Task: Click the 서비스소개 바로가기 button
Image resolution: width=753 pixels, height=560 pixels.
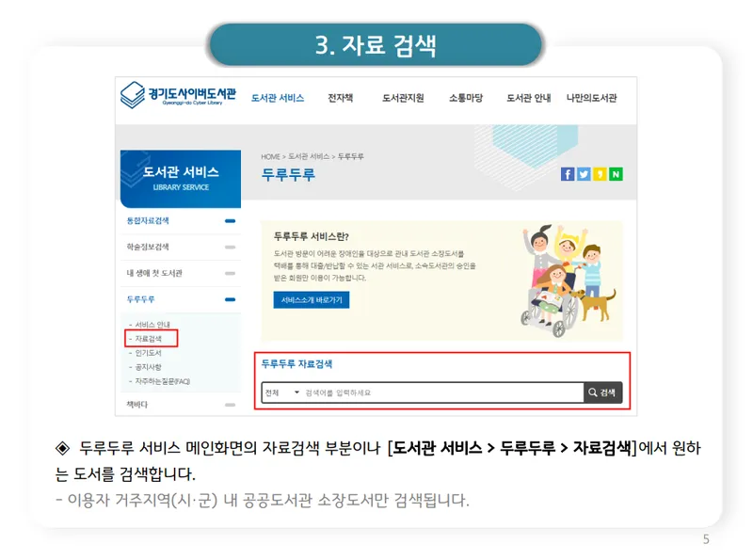Action: pos(312,299)
